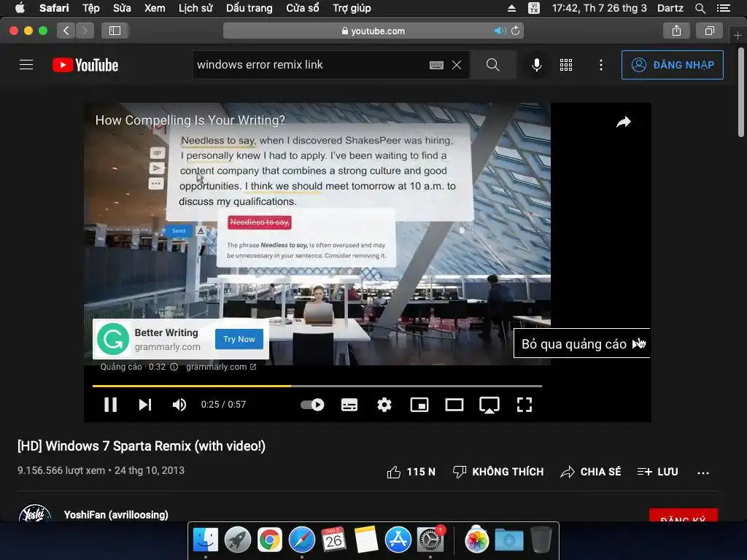Screen dimensions: 747x560
Task: Open Spotlight search in the menu bar
Action: click(x=700, y=8)
